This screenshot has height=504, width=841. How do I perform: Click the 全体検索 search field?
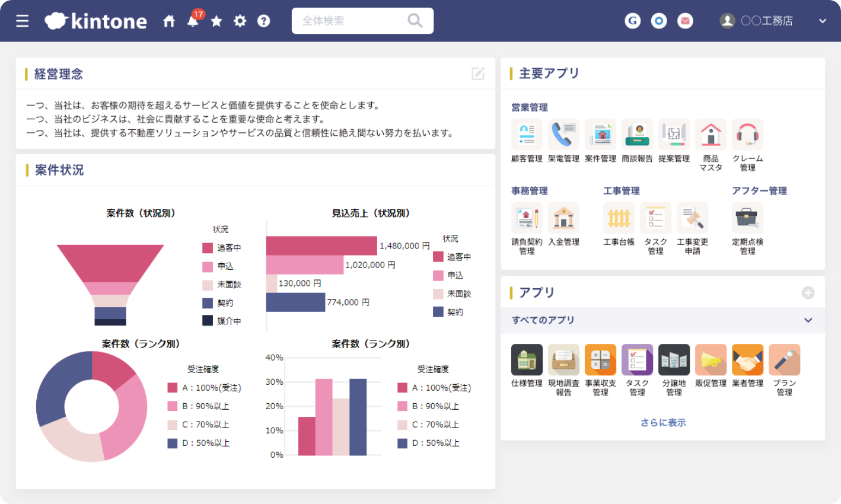[x=353, y=21]
